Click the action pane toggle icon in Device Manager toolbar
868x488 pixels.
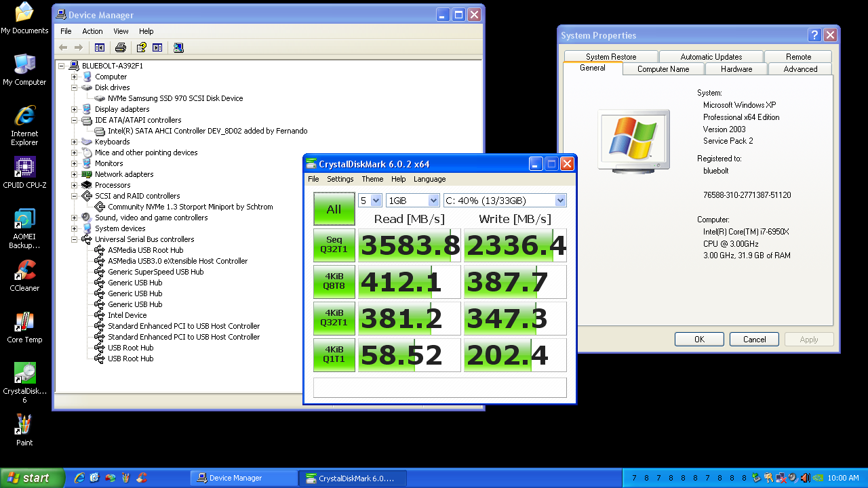pos(157,47)
